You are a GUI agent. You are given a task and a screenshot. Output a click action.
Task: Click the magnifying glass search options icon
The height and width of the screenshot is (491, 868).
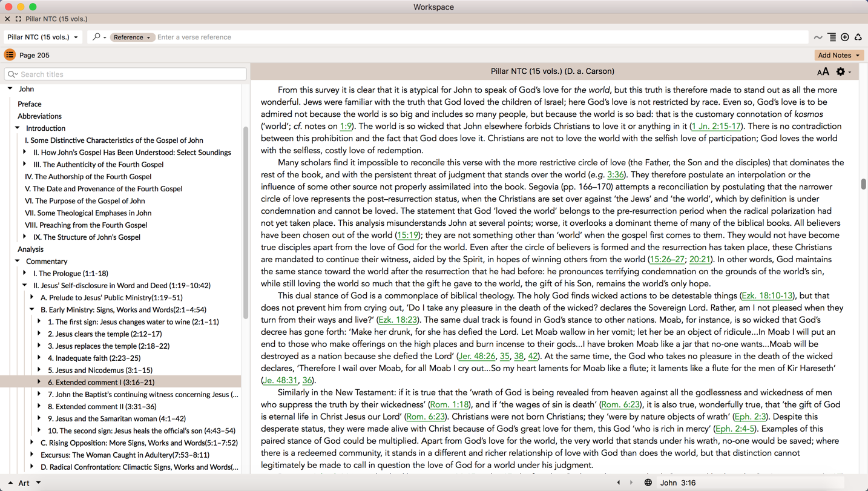pos(99,37)
